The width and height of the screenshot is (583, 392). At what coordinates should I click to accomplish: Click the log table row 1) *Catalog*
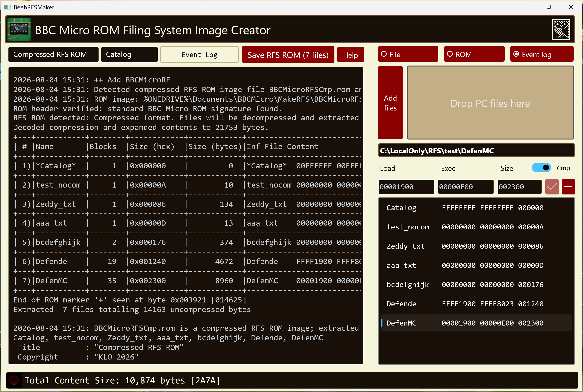[187, 166]
